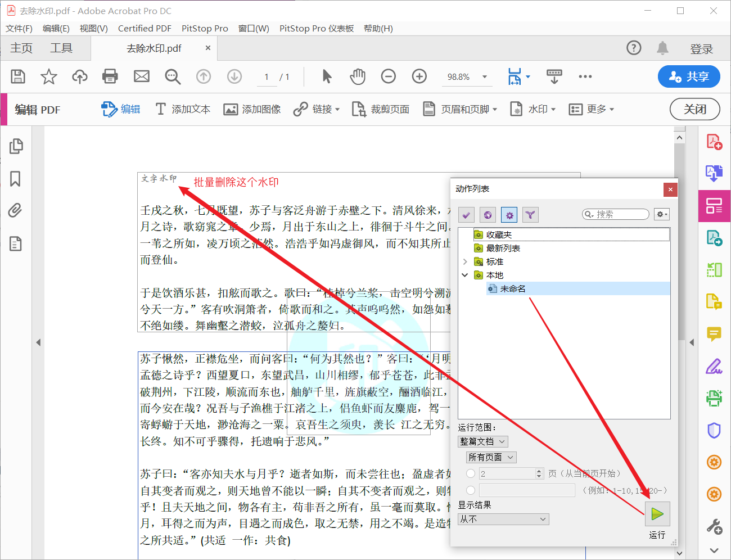Click 添加文本 in the edit toolbar

(x=183, y=109)
